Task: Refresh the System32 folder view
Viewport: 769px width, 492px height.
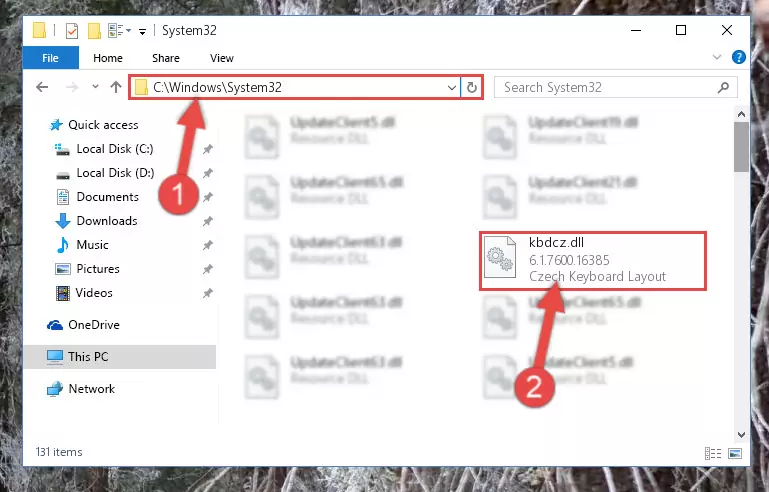Action: coord(471,87)
